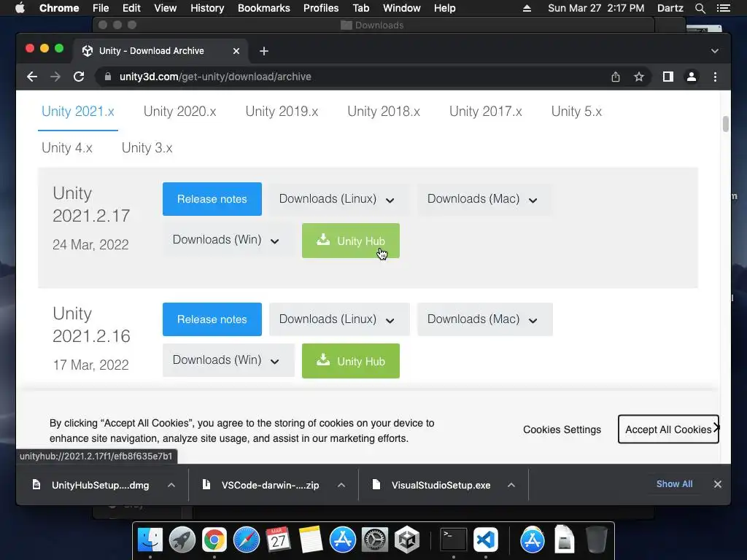Open the share page icon in address bar

coord(616,77)
